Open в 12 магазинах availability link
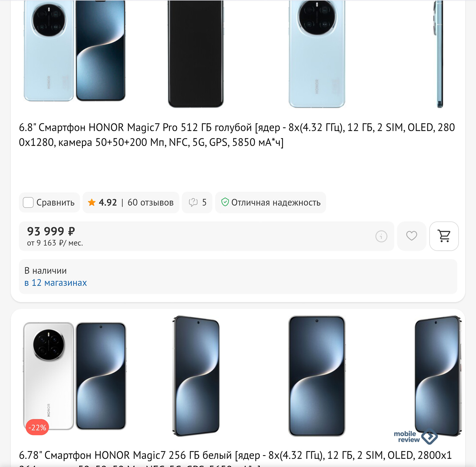The width and height of the screenshot is (476, 467). click(56, 283)
